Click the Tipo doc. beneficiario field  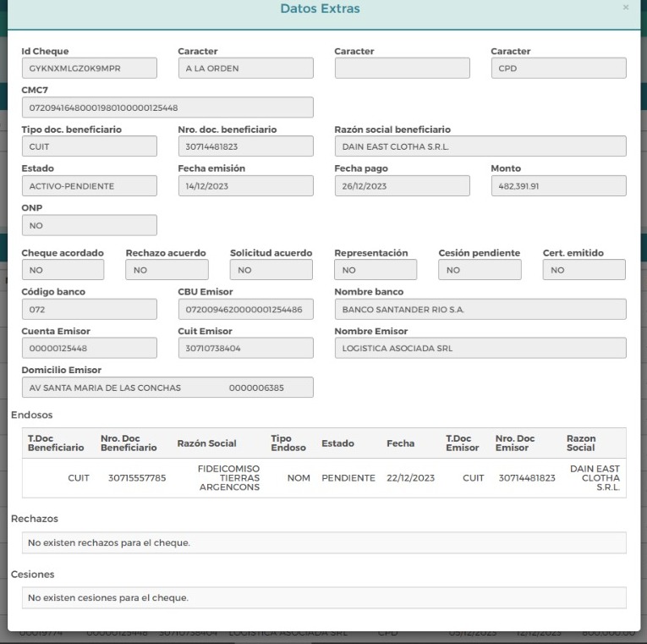click(89, 146)
